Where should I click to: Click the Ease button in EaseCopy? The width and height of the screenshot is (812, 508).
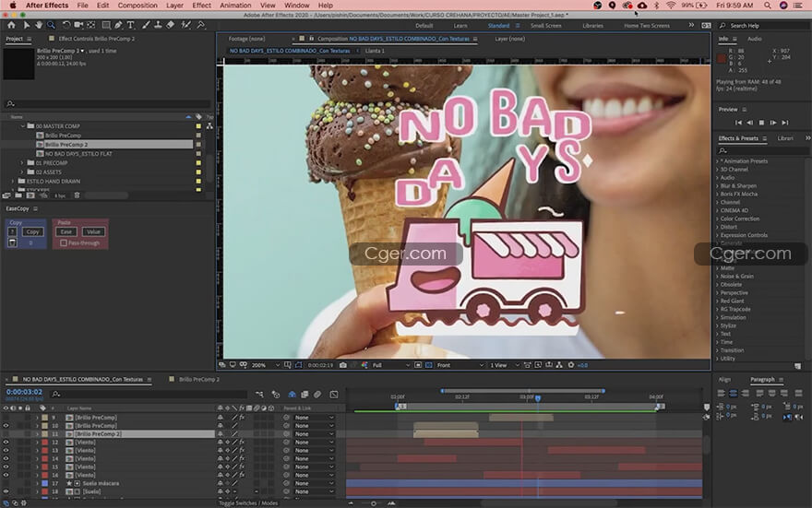[x=66, y=231]
